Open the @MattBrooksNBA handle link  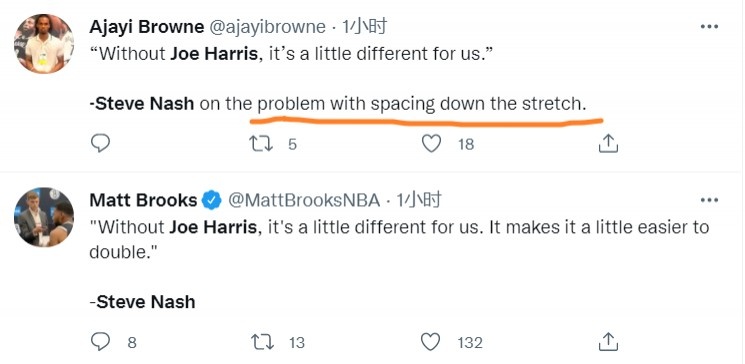304,201
